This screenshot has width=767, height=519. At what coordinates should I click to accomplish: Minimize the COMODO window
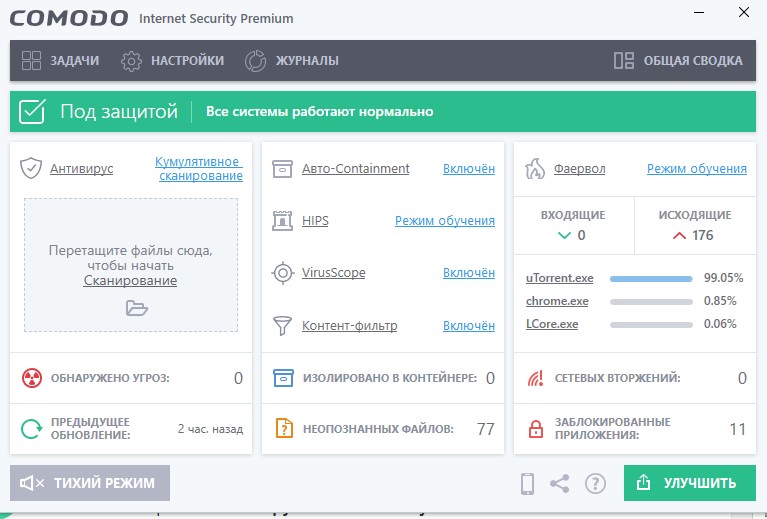(x=699, y=12)
